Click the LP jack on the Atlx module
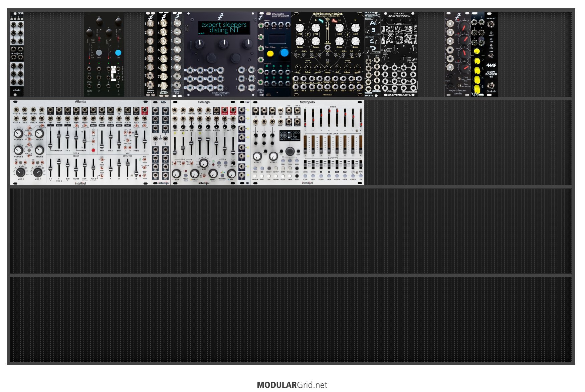585x392 pixels. coord(155,110)
